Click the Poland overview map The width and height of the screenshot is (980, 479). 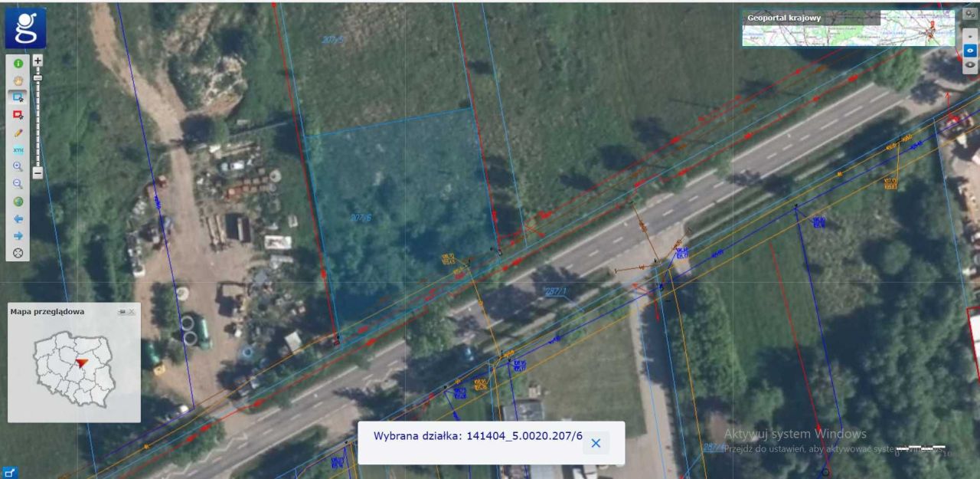point(73,371)
